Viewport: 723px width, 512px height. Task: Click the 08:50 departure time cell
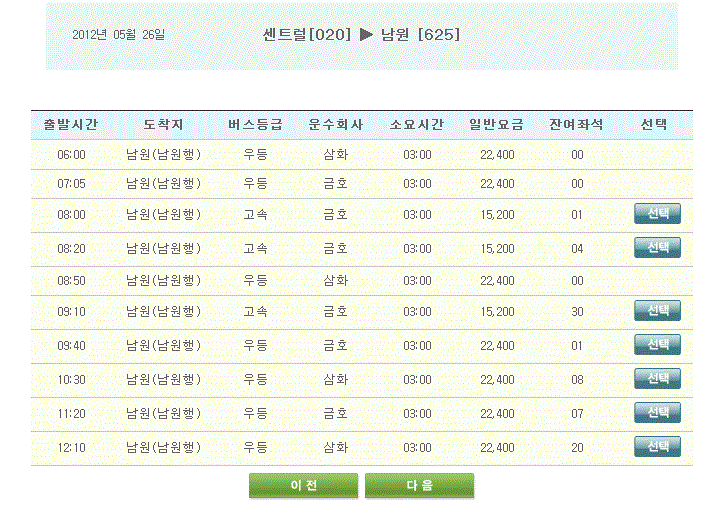coord(71,281)
